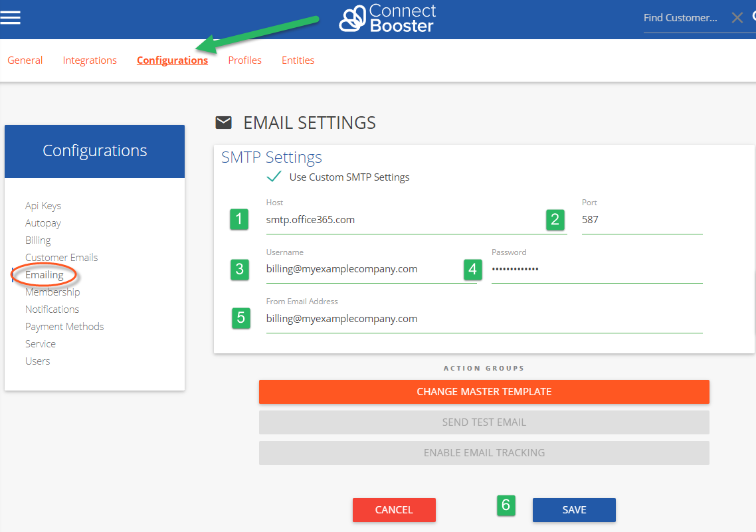Click the Configurations sidebar header
This screenshot has height=532, width=756.
tap(94, 151)
